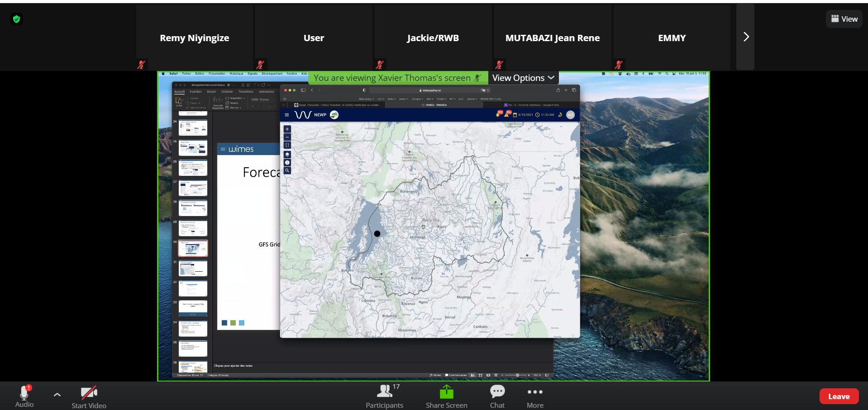The height and width of the screenshot is (410, 868).
Task: Select slide 31 thumbnail in PowerPoint
Action: (193, 269)
